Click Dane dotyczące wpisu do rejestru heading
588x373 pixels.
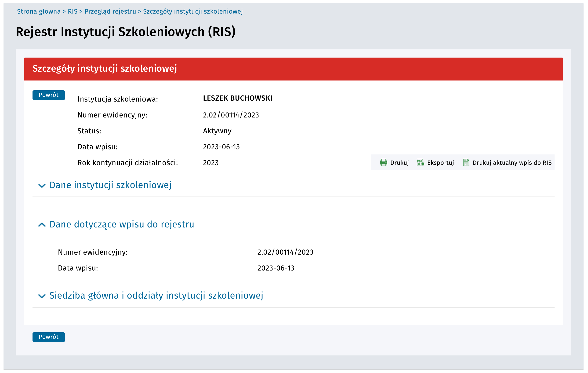tap(122, 224)
